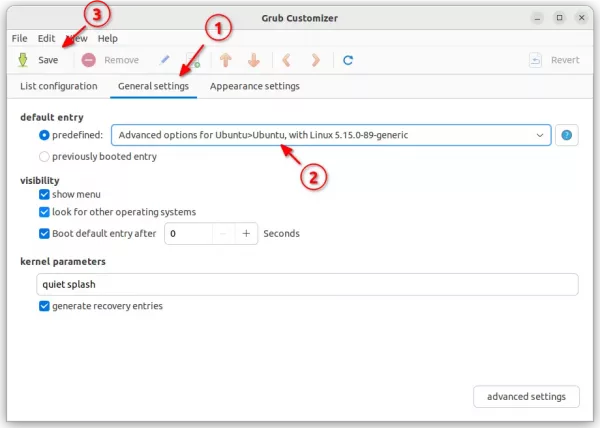Click the blue help icon beside dropdown
Image resolution: width=600 pixels, height=428 pixels.
566,135
